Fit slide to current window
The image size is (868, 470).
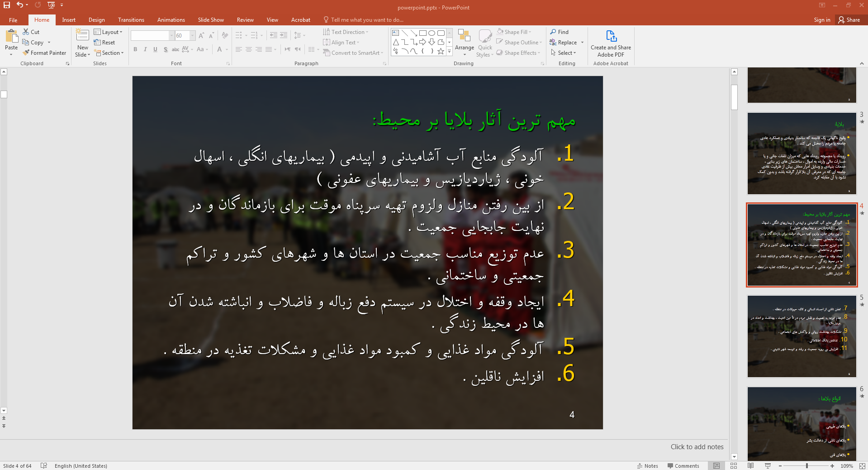coord(862,465)
